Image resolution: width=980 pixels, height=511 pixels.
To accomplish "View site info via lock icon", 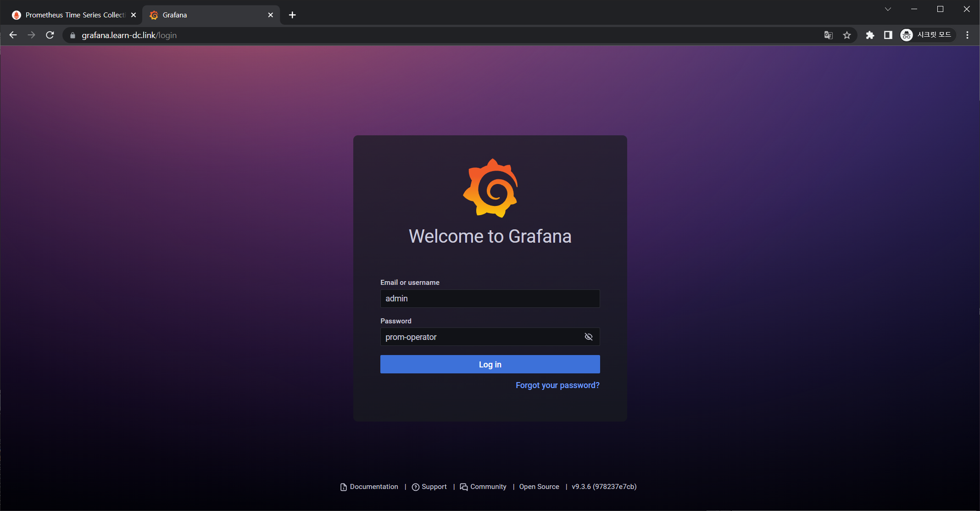I will [x=72, y=35].
